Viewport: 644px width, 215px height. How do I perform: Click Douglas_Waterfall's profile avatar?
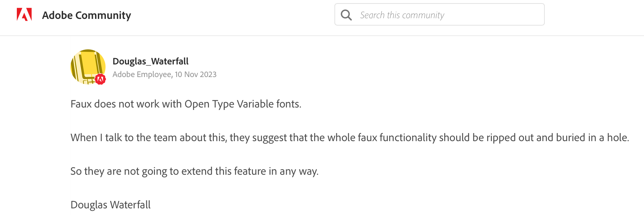pos(88,67)
